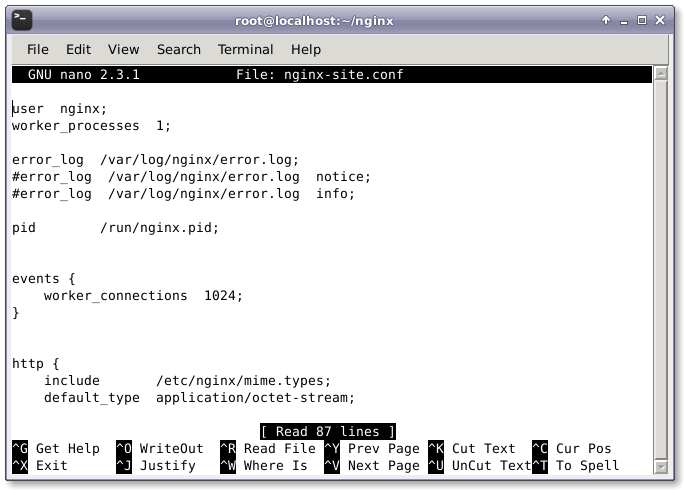Image resolution: width=684 pixels, height=490 pixels.
Task: Click on the pid /run/nginx.pid line
Action: pos(114,227)
